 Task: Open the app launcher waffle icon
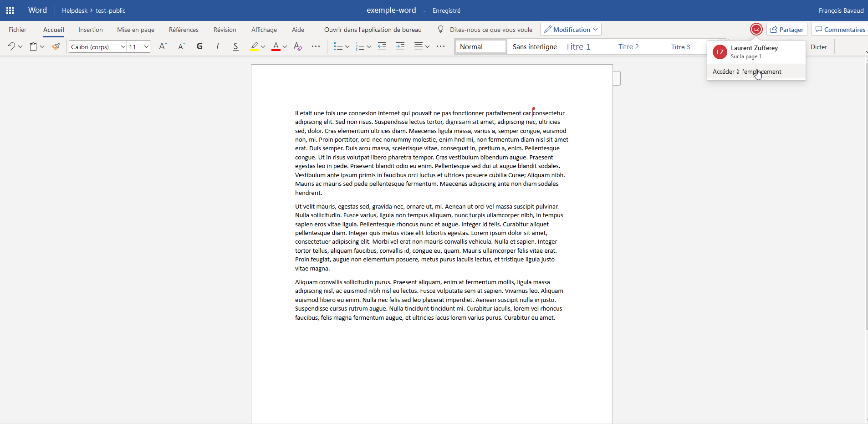(10, 10)
